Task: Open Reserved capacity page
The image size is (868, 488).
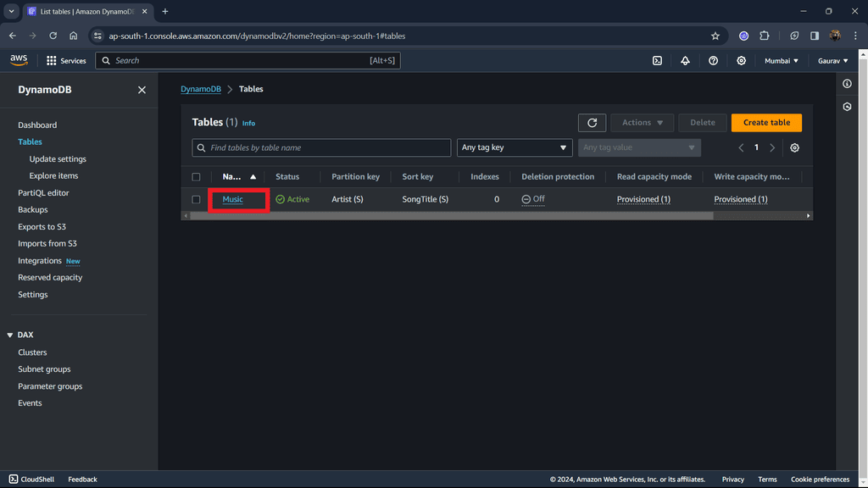Action: click(x=50, y=277)
